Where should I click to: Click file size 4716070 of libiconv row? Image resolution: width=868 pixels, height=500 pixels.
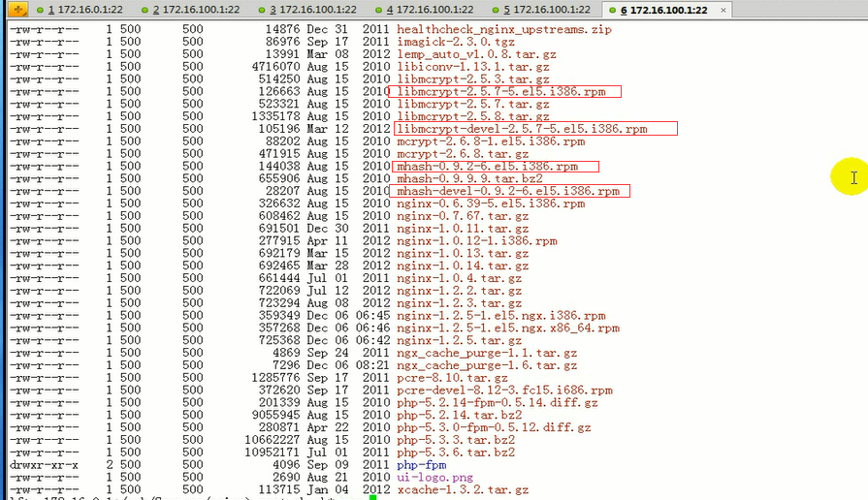coord(275,66)
